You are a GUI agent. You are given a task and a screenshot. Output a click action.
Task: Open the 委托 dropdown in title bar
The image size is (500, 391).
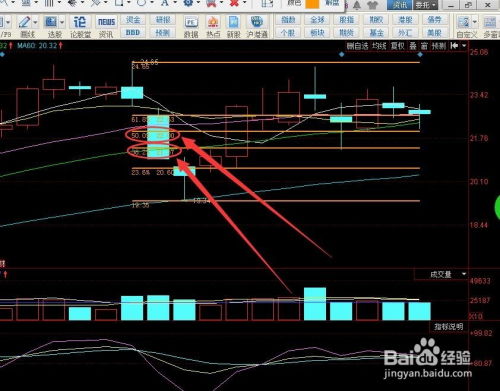point(426,5)
